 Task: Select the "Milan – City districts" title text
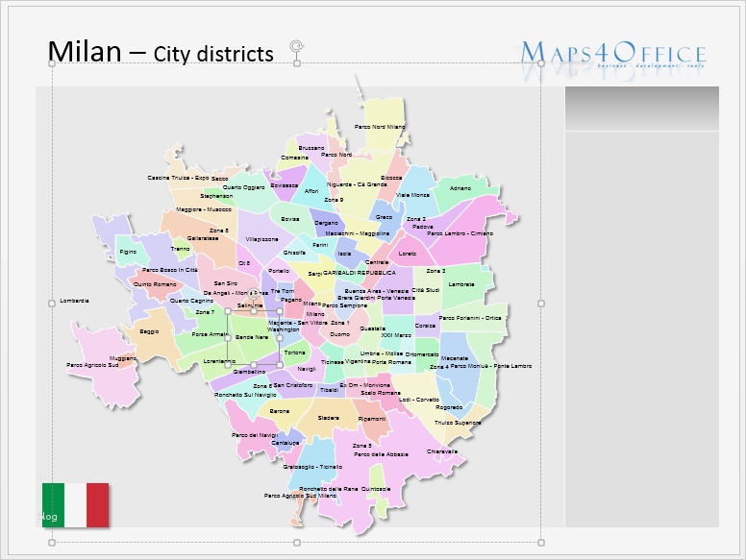tap(161, 51)
